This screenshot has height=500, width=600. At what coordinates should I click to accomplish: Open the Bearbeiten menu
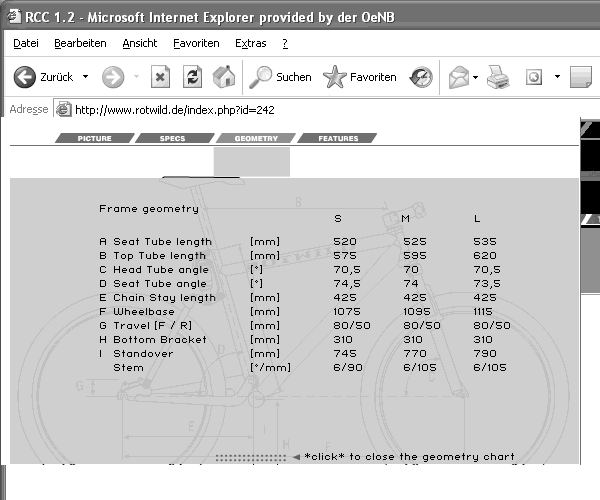(x=80, y=43)
